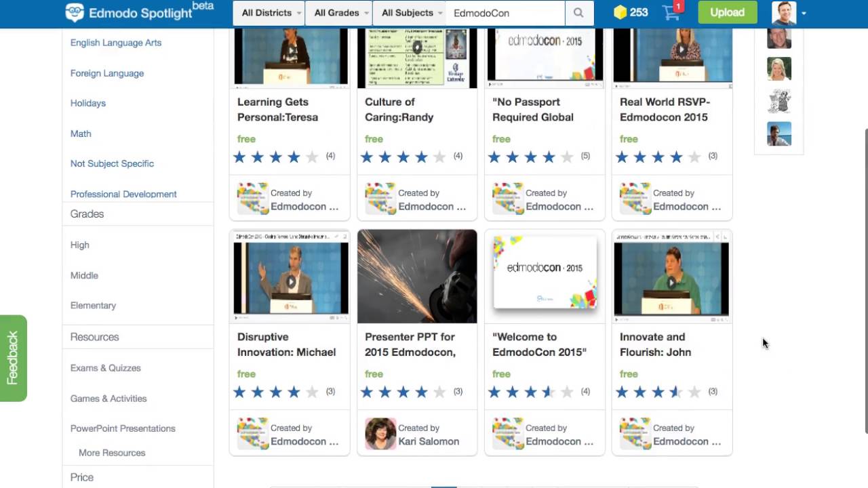Click the search magnifier icon

coord(578,12)
